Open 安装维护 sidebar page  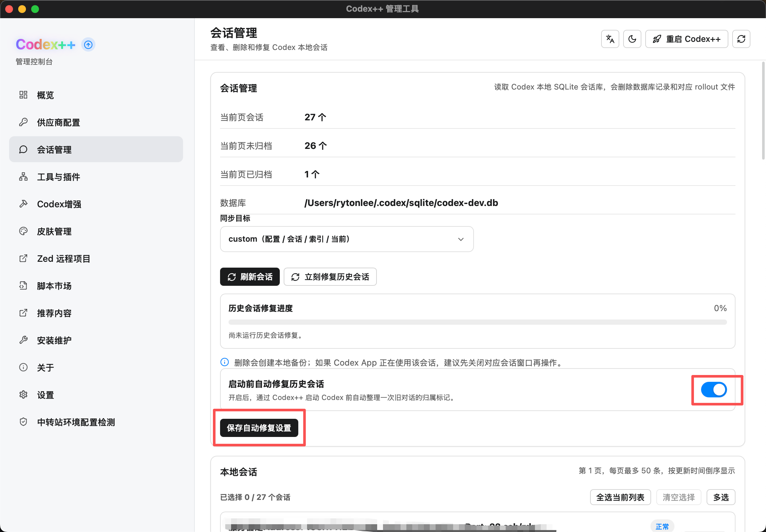(x=96, y=340)
